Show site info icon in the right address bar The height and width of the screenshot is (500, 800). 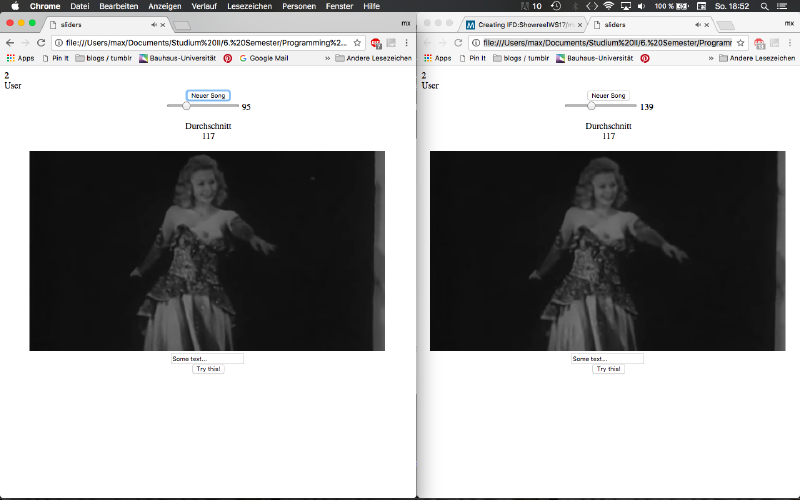[476, 43]
